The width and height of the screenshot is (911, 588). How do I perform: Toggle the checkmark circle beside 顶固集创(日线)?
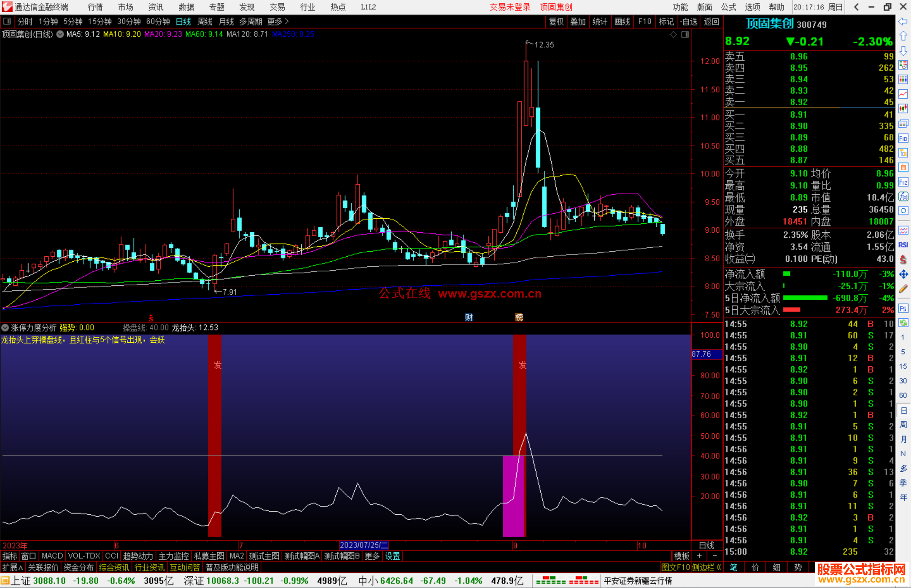click(x=60, y=34)
